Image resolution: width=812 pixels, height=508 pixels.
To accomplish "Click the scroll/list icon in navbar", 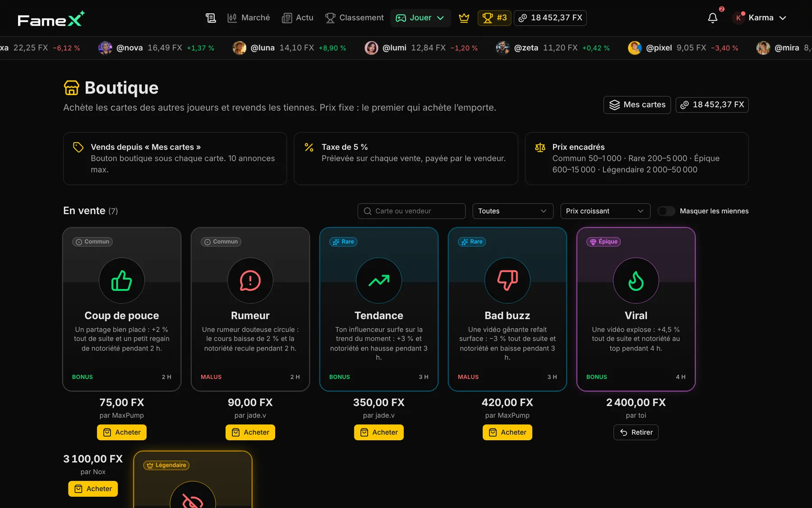I will click(211, 18).
